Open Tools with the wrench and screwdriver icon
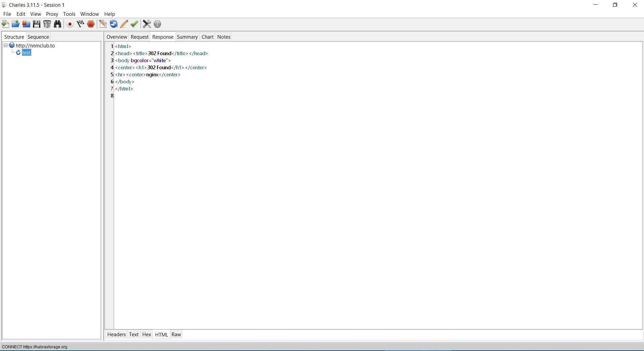Image resolution: width=644 pixels, height=351 pixels. pos(147,24)
